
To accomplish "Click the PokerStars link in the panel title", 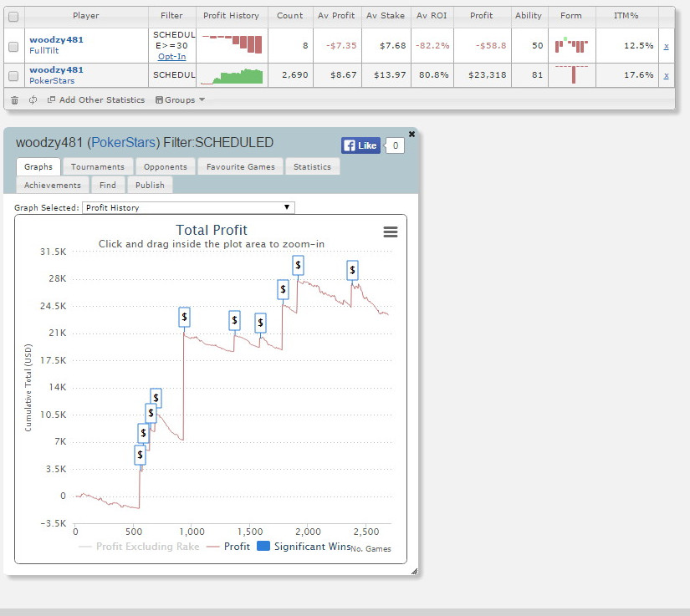I will (123, 142).
